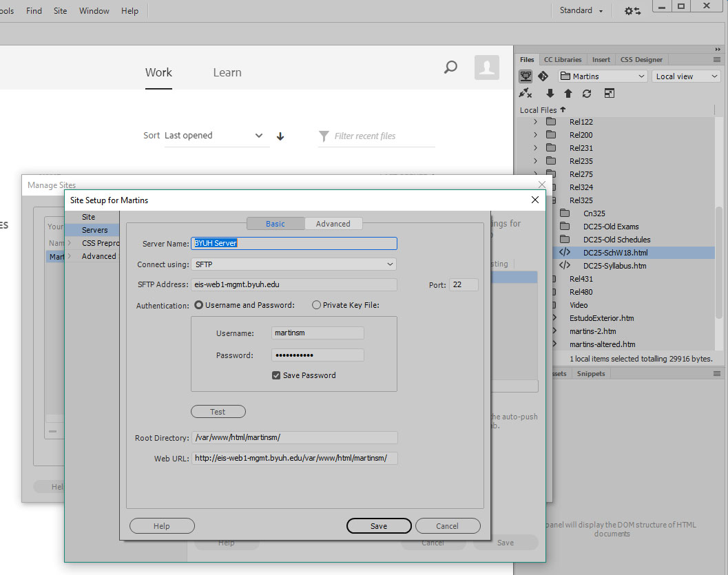
Task: Click the Test connection button
Action: coord(218,412)
